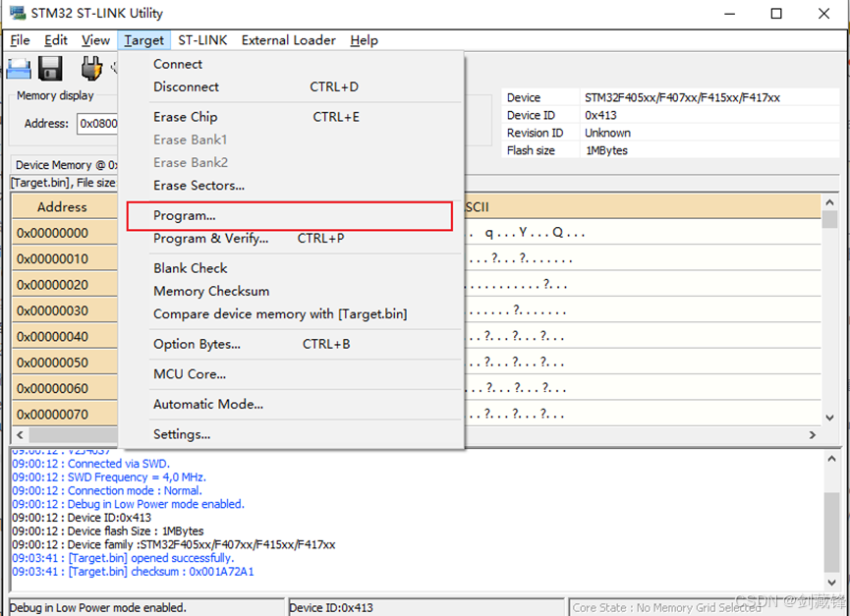Click the log panel scrollbar thumb
This screenshot has width=850, height=616.
831,532
